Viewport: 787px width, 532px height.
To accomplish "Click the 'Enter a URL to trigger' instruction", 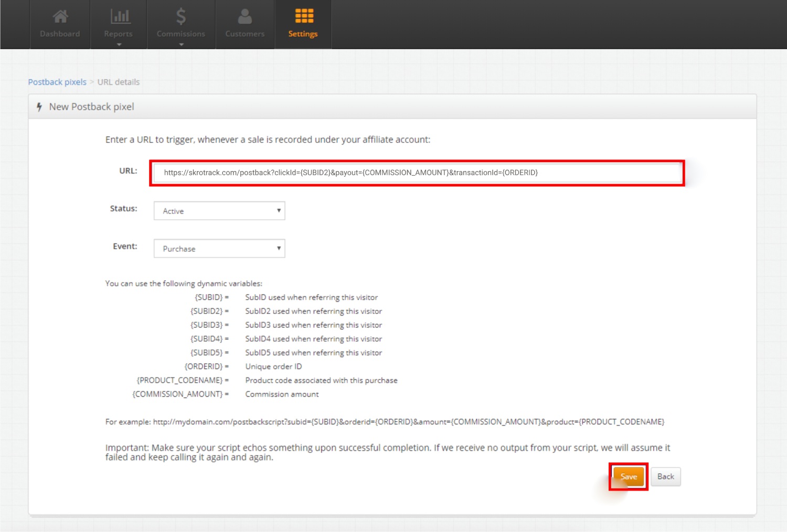I will pyautogui.click(x=268, y=140).
